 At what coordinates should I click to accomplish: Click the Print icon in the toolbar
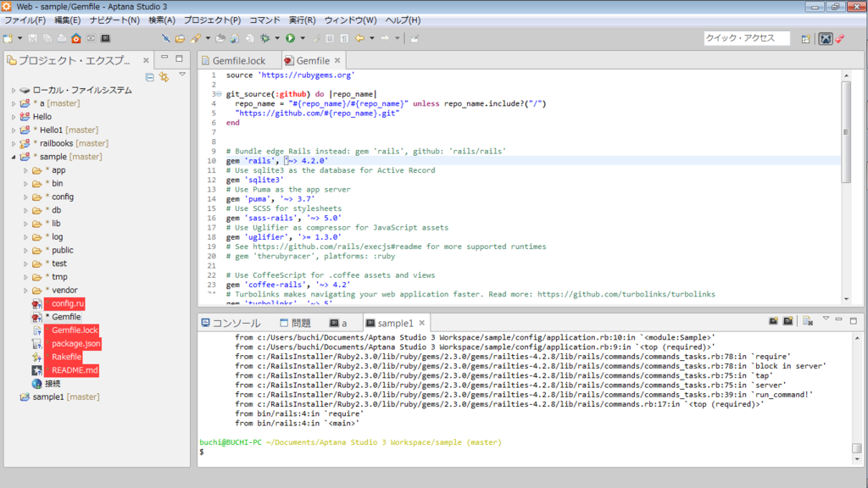click(61, 38)
